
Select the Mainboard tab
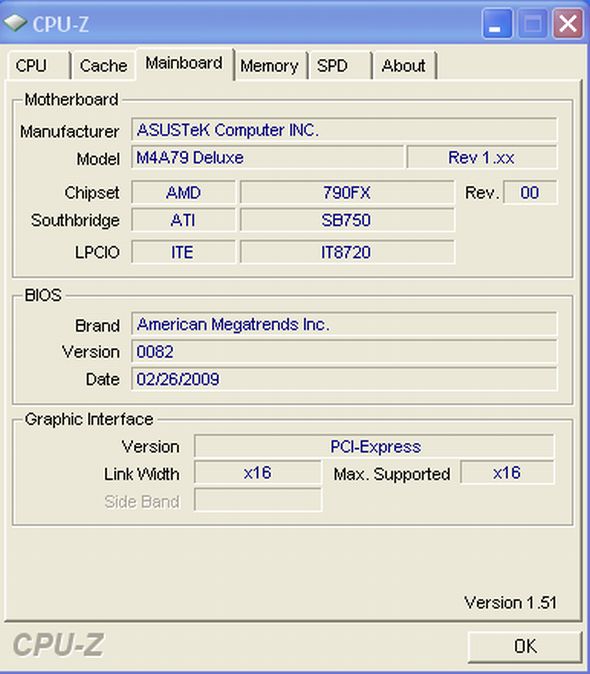pyautogui.click(x=185, y=64)
